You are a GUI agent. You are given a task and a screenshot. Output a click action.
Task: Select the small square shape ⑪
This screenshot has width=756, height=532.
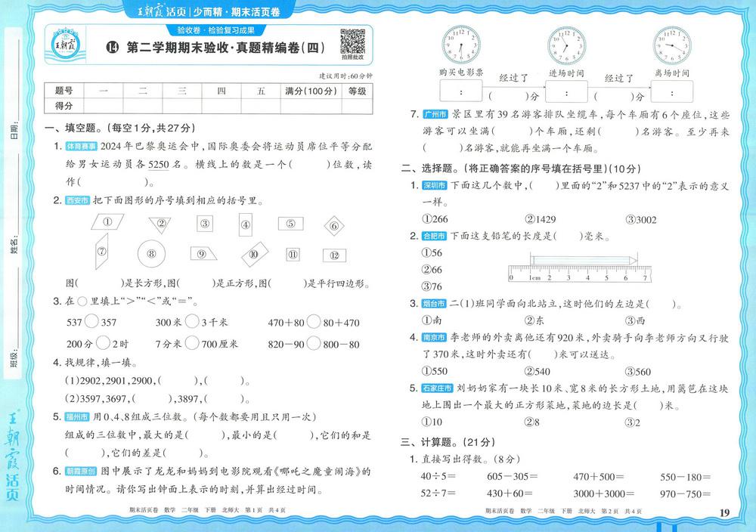pyautogui.click(x=293, y=255)
